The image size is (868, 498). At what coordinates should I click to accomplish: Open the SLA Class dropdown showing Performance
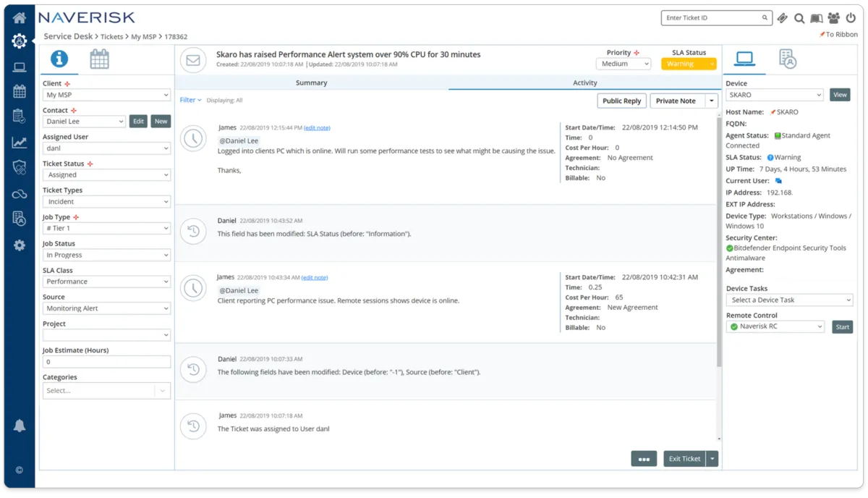click(106, 282)
